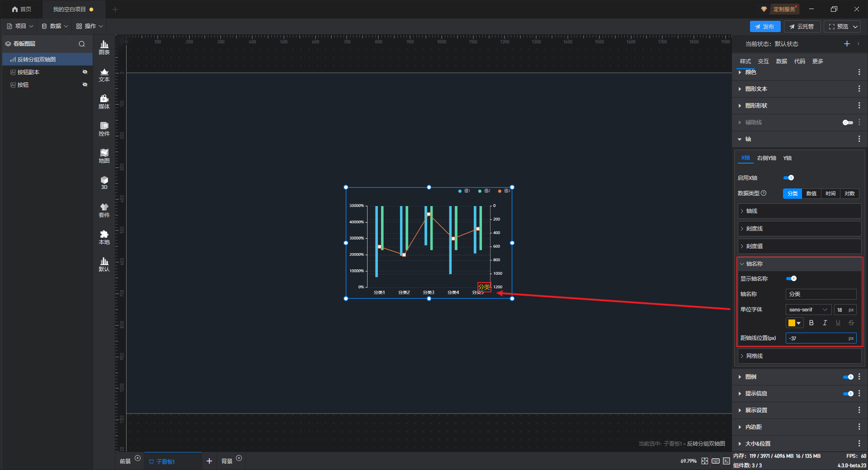This screenshot has width=868, height=470.
Task: Open the 图形文本 section options menu
Action: (x=859, y=89)
